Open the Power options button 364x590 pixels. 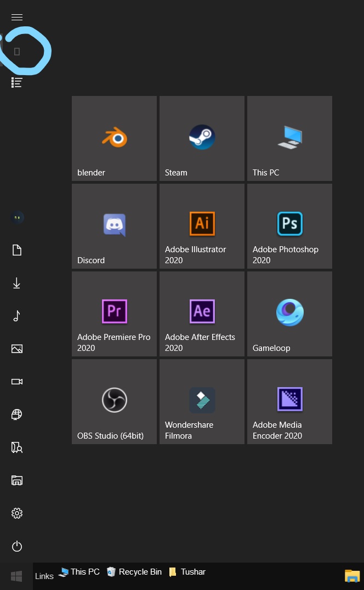(x=17, y=546)
